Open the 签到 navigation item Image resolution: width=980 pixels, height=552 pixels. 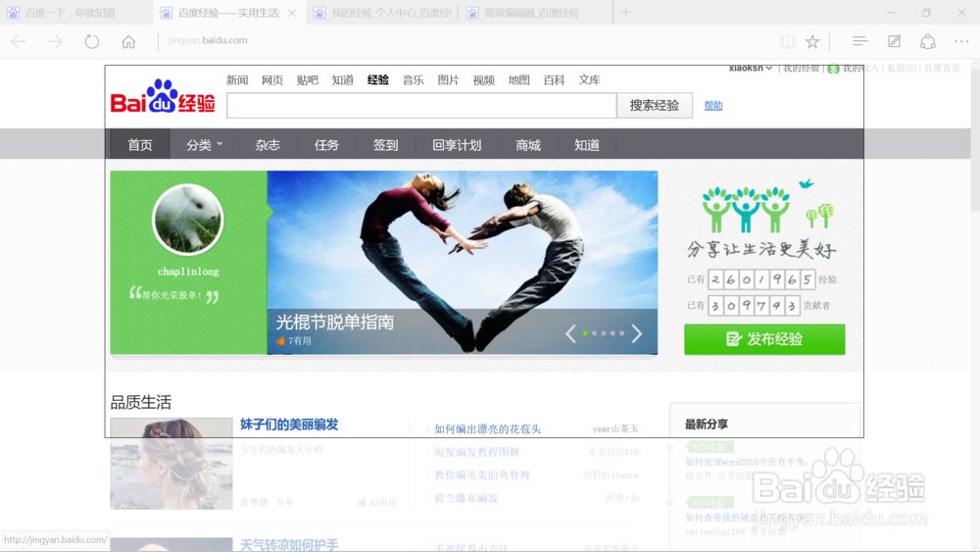[x=385, y=145]
